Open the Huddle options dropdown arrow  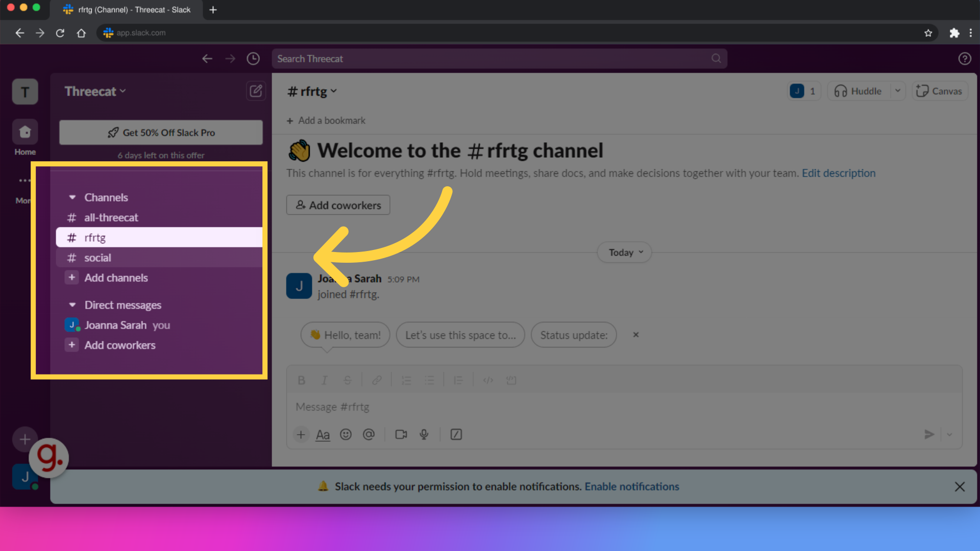[898, 91]
